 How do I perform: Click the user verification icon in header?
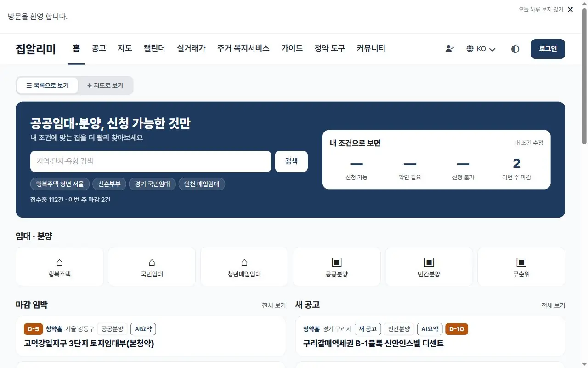coord(450,49)
